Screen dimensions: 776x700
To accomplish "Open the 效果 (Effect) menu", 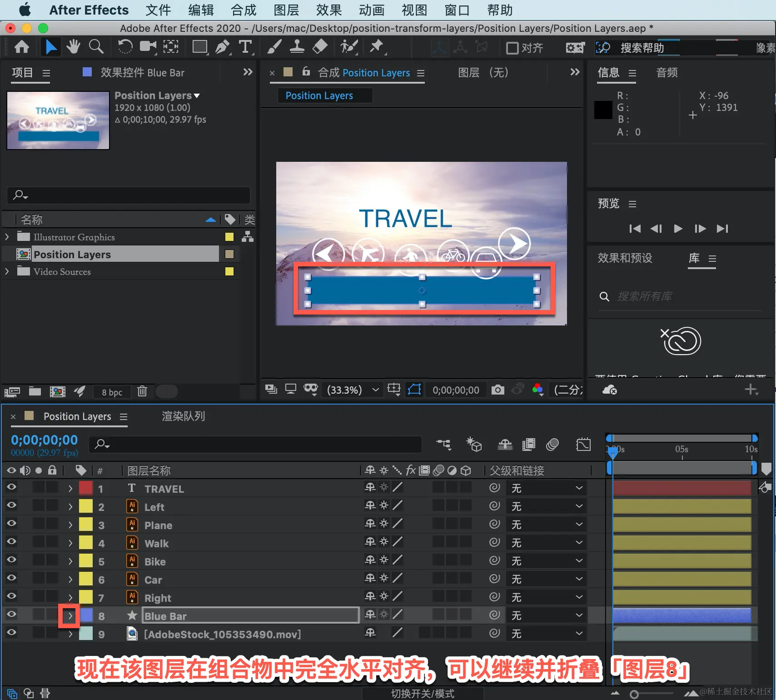I will pyautogui.click(x=329, y=10).
